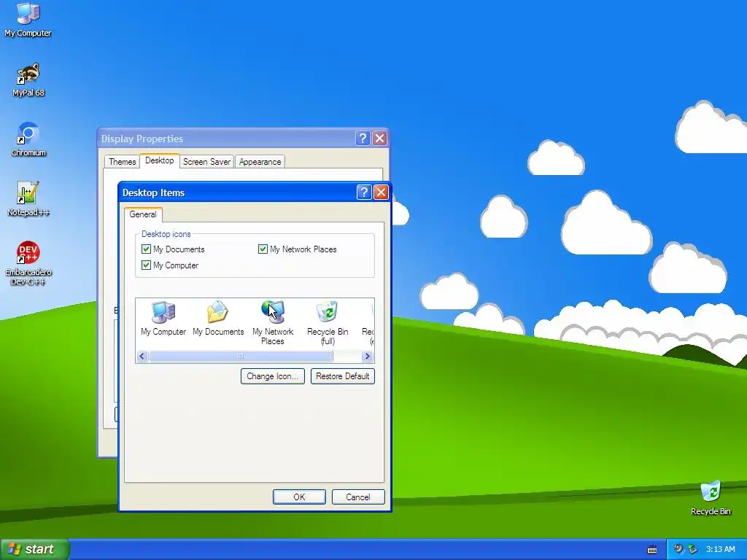Image resolution: width=747 pixels, height=560 pixels.
Task: Select the Recycle Bin (full) icon in list
Action: pyautogui.click(x=328, y=323)
